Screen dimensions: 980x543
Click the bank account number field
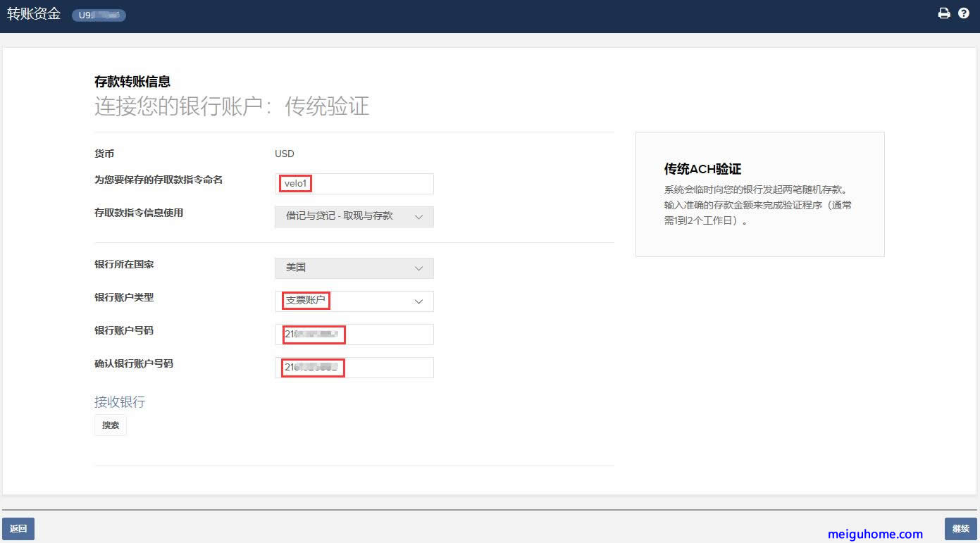click(354, 335)
